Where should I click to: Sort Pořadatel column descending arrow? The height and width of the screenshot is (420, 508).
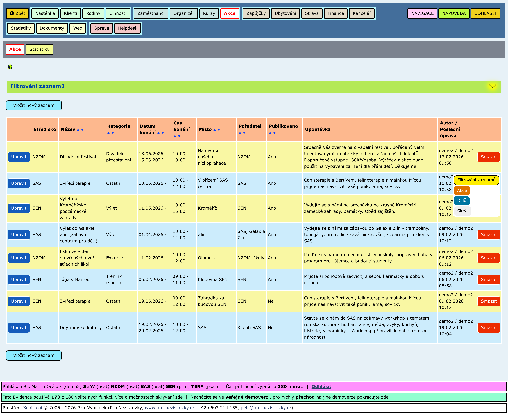click(244, 133)
